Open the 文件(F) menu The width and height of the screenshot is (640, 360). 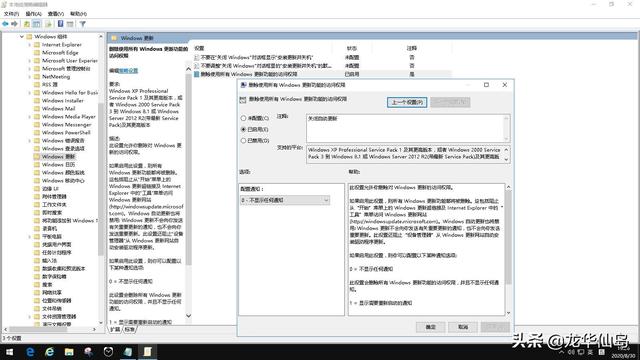[11, 14]
